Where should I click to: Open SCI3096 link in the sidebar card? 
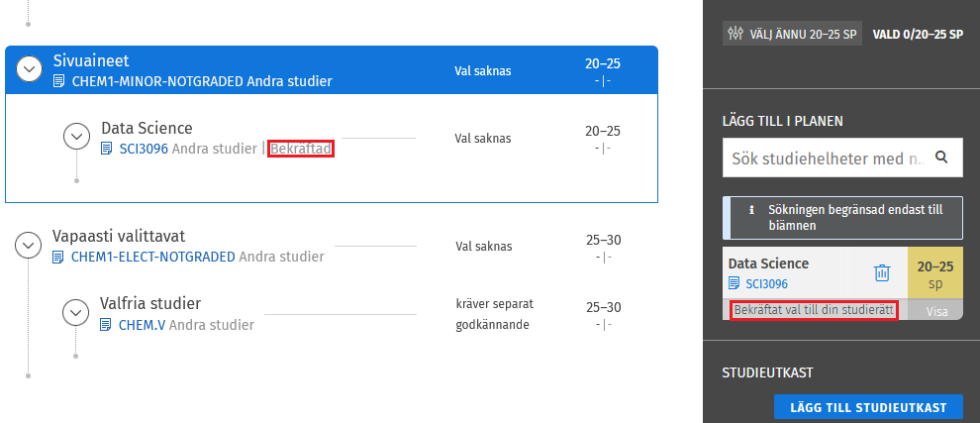pyautogui.click(x=766, y=283)
